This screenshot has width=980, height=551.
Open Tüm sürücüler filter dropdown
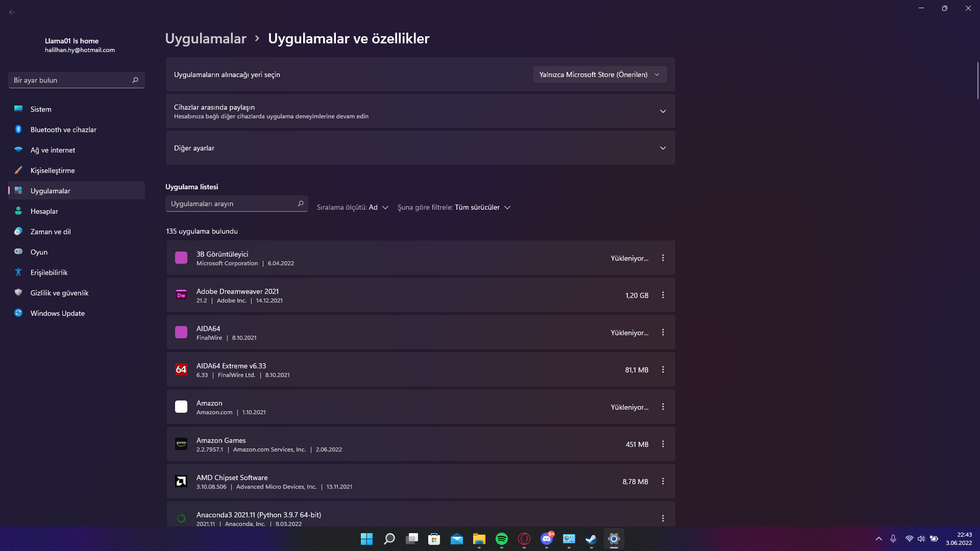(x=454, y=207)
